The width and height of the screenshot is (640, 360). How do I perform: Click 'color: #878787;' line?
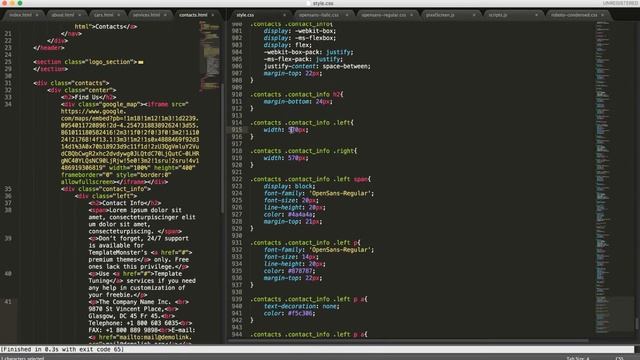[289, 271]
